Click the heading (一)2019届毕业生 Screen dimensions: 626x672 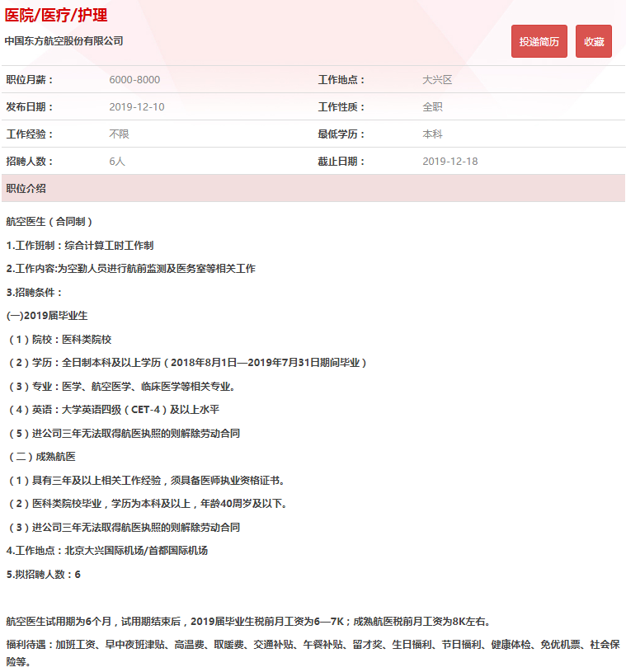tap(47, 316)
